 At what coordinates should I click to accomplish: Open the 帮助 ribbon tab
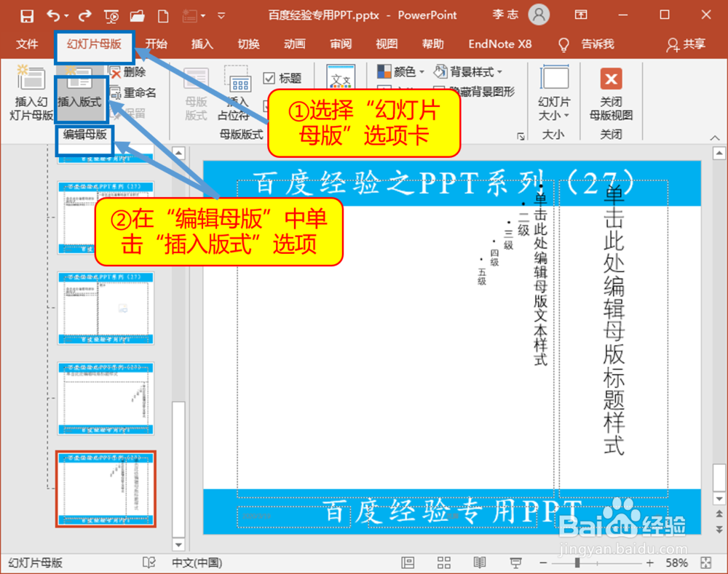pos(432,44)
